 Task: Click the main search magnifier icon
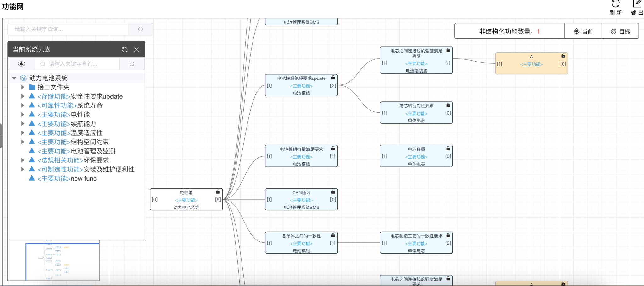(x=141, y=29)
